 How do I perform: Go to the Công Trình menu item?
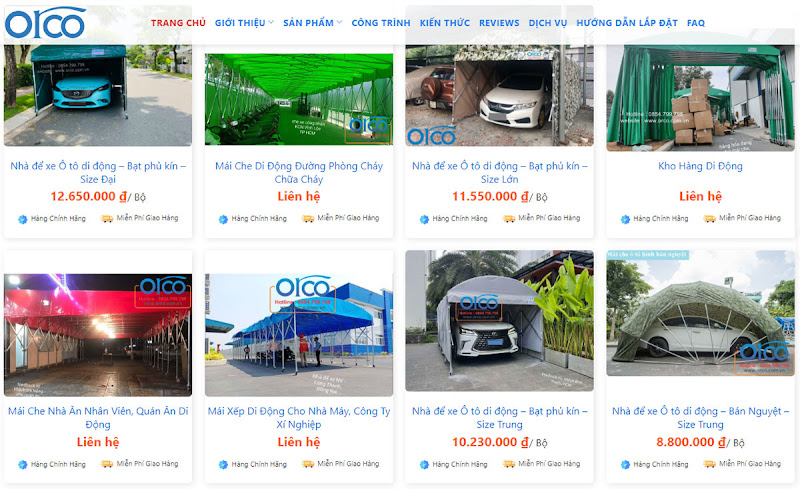(x=381, y=23)
